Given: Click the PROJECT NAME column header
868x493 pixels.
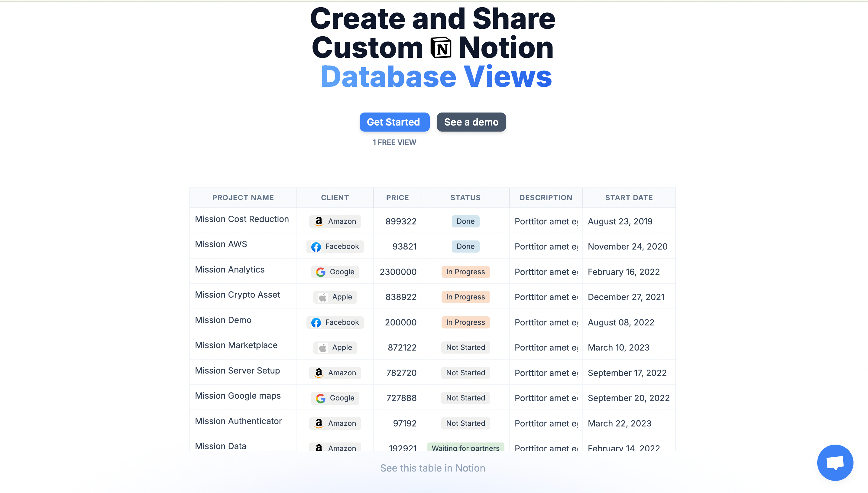Looking at the screenshot, I should pos(243,198).
